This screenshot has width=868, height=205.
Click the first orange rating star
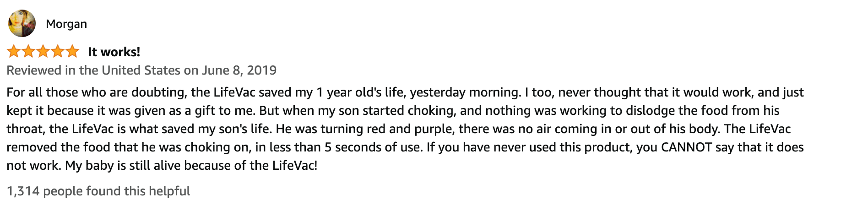click(14, 51)
